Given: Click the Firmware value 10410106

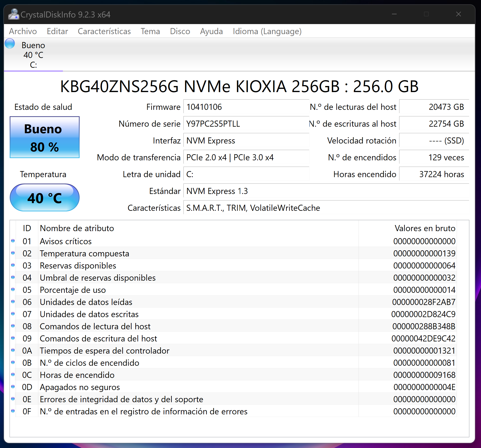Looking at the screenshot, I should [x=246, y=107].
